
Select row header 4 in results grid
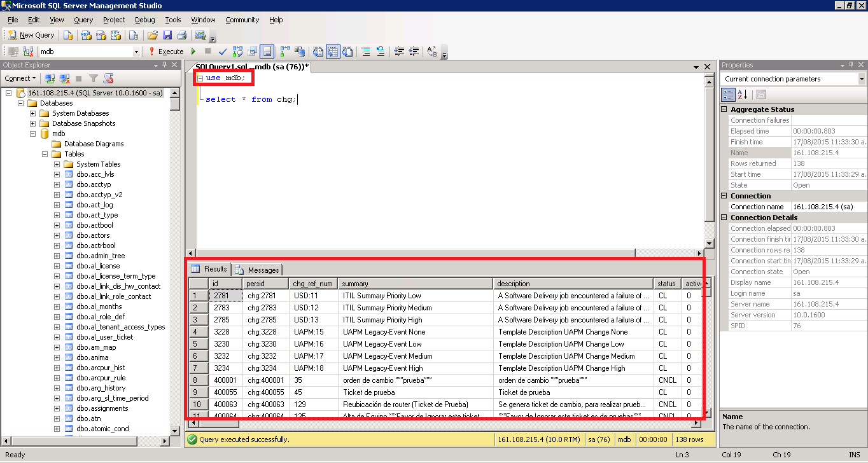pyautogui.click(x=199, y=332)
